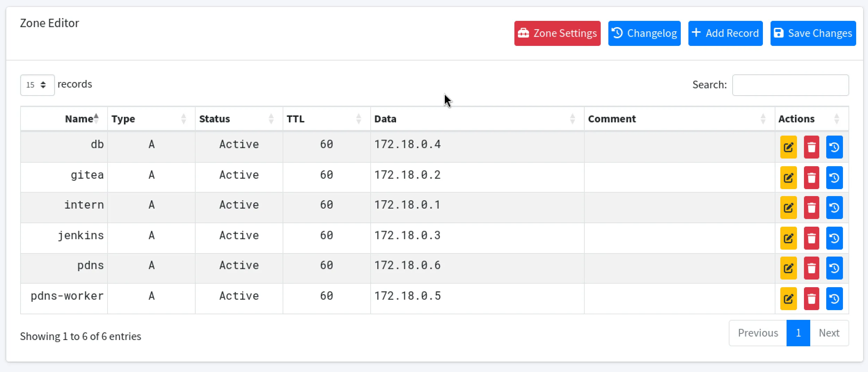Click the gitea name cell

point(64,177)
